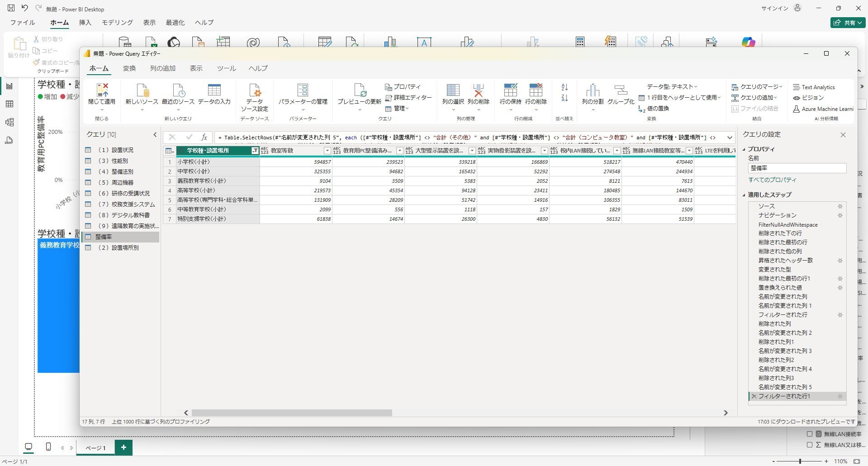Check 無線LAN接続率 field checkbox
This screenshot has height=466, width=868.
coord(810,434)
